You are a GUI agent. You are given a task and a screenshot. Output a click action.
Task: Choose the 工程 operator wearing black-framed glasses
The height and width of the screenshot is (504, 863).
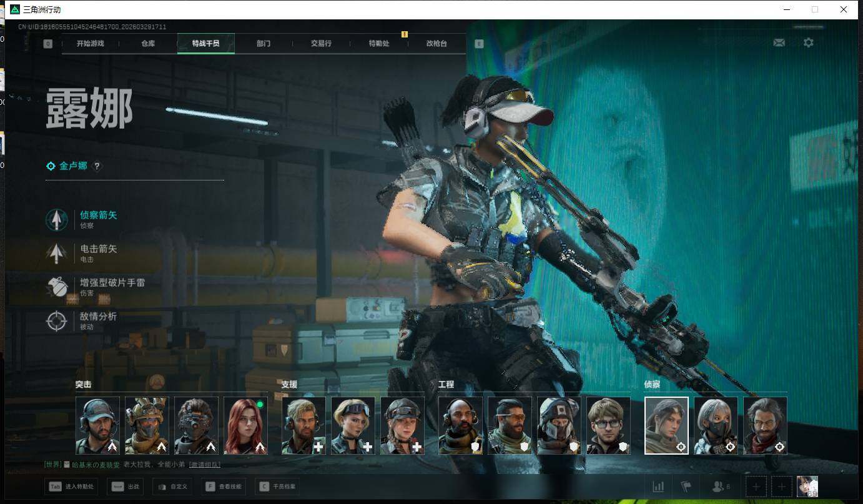pos(608,425)
